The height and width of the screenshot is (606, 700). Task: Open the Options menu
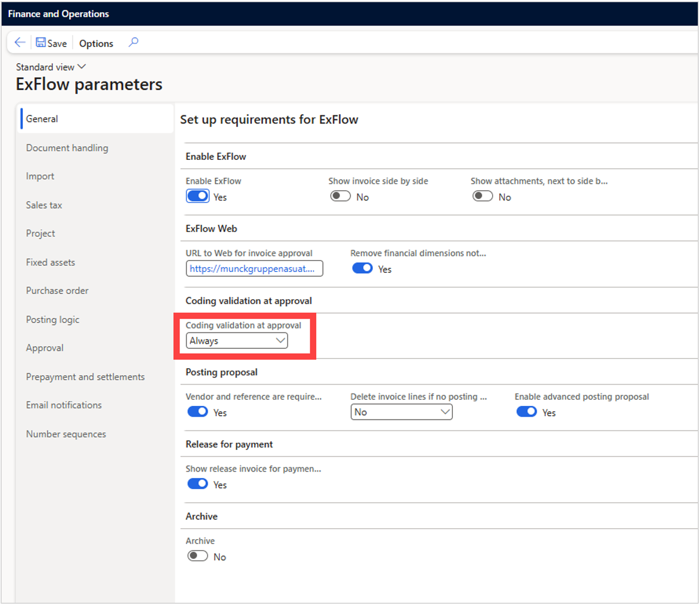tap(96, 44)
